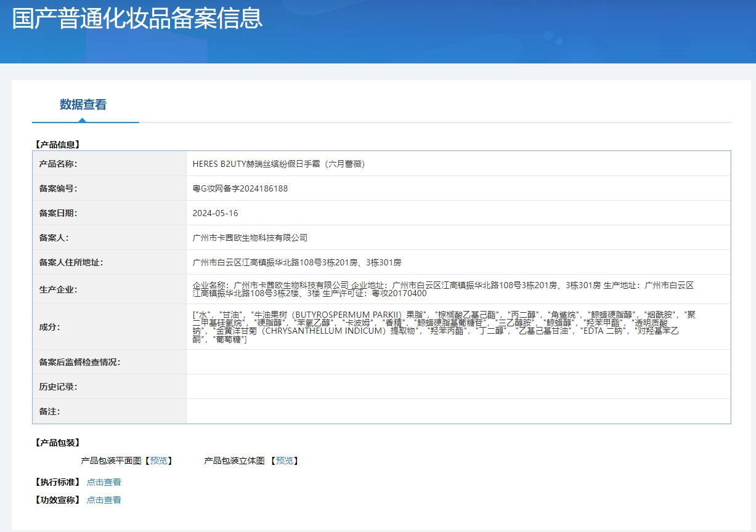Click the 成分 row label
The height and width of the screenshot is (532, 756).
(x=49, y=327)
